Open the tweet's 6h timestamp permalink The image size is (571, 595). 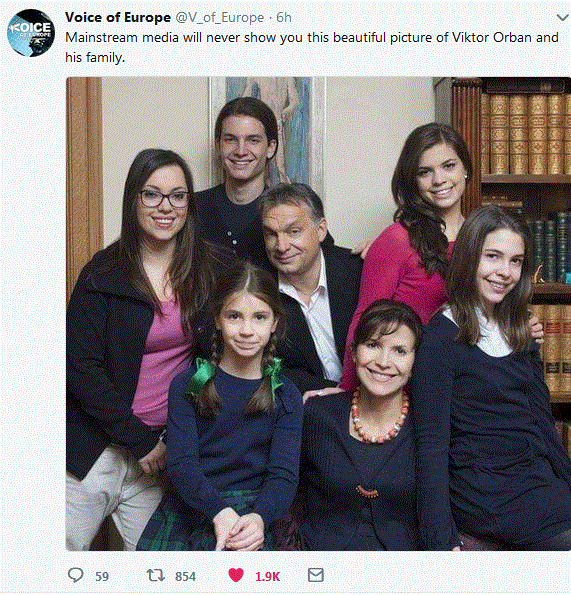pos(284,17)
